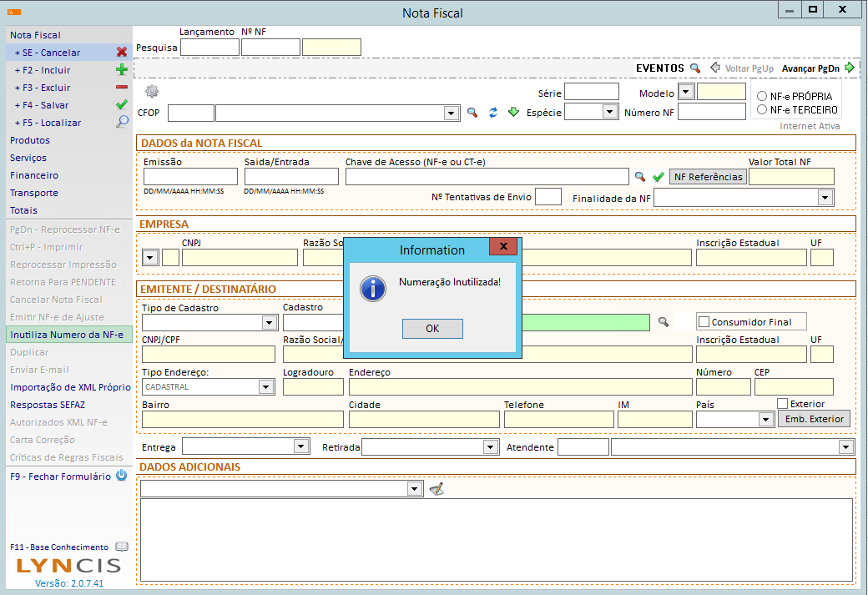Check the Consumidor Final checkbox
The width and height of the screenshot is (868, 595).
[x=704, y=322]
